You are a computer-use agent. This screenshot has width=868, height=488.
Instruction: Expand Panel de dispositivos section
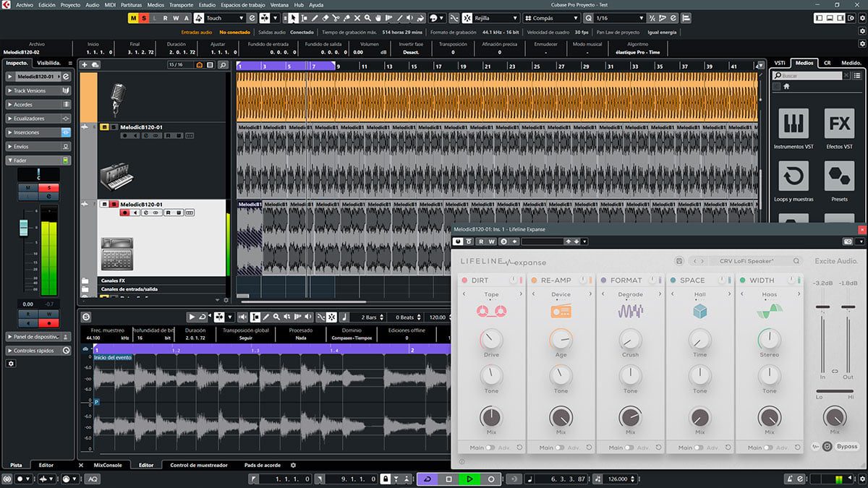click(38, 337)
